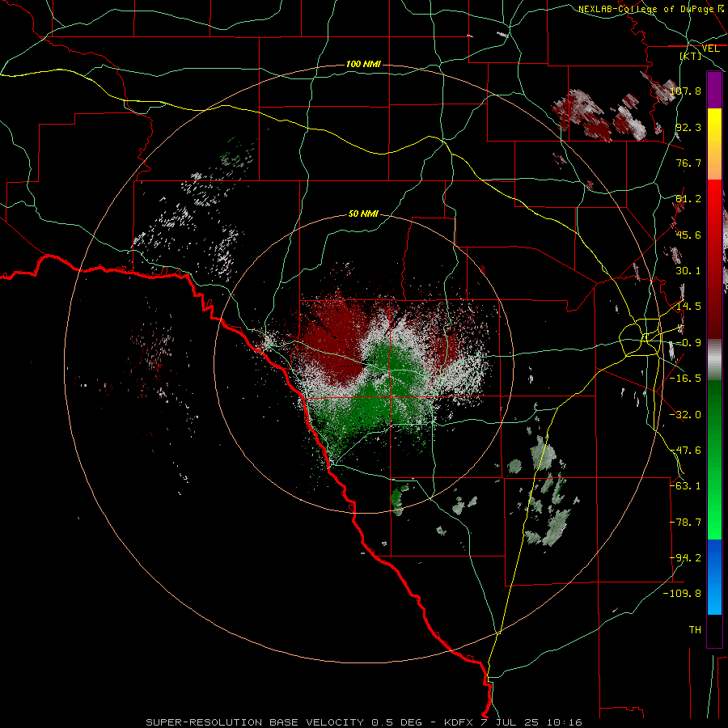Select the 14.5 velocity scale value

pos(688,307)
